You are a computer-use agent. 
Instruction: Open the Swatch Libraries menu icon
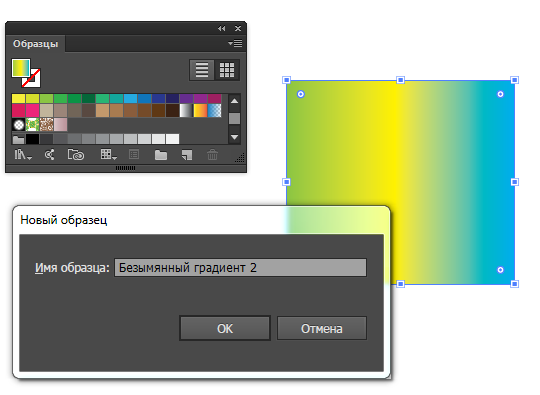(x=23, y=155)
